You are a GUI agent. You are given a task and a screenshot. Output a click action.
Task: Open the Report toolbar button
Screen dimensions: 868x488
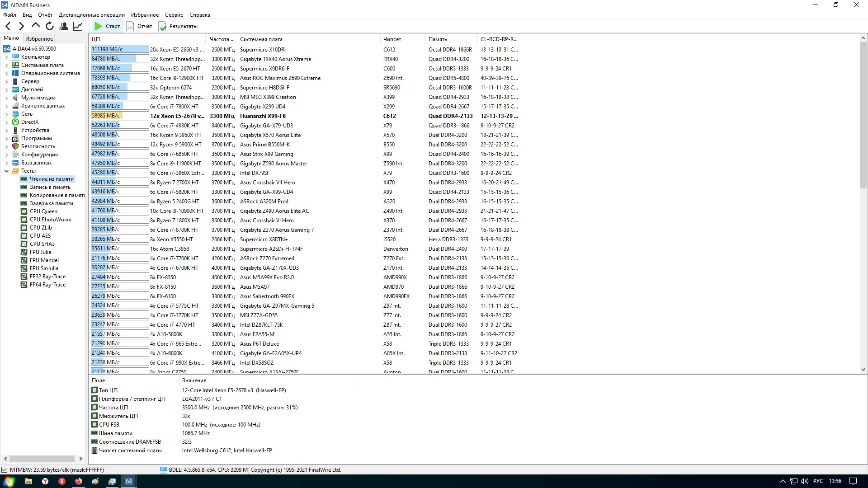coord(139,26)
